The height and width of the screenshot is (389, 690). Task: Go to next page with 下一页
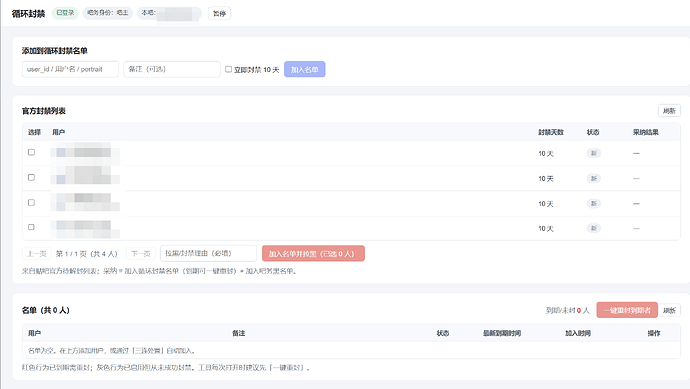pos(141,253)
